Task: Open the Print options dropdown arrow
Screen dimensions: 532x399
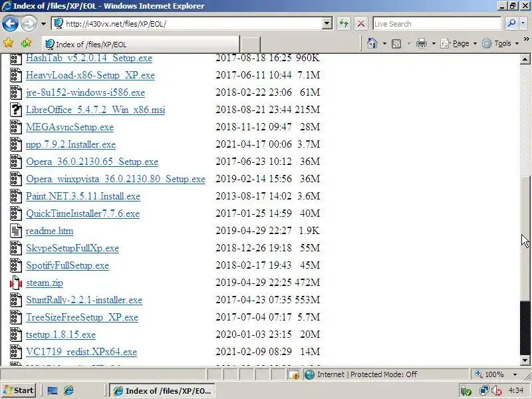Action: [434, 43]
